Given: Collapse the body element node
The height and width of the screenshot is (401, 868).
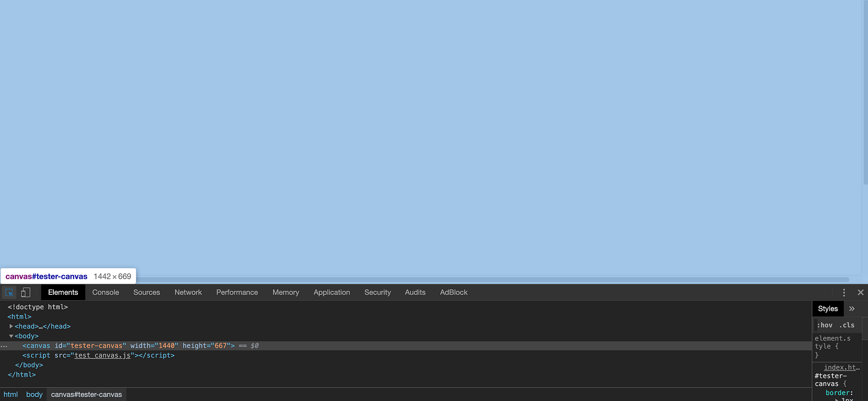Looking at the screenshot, I should point(11,336).
